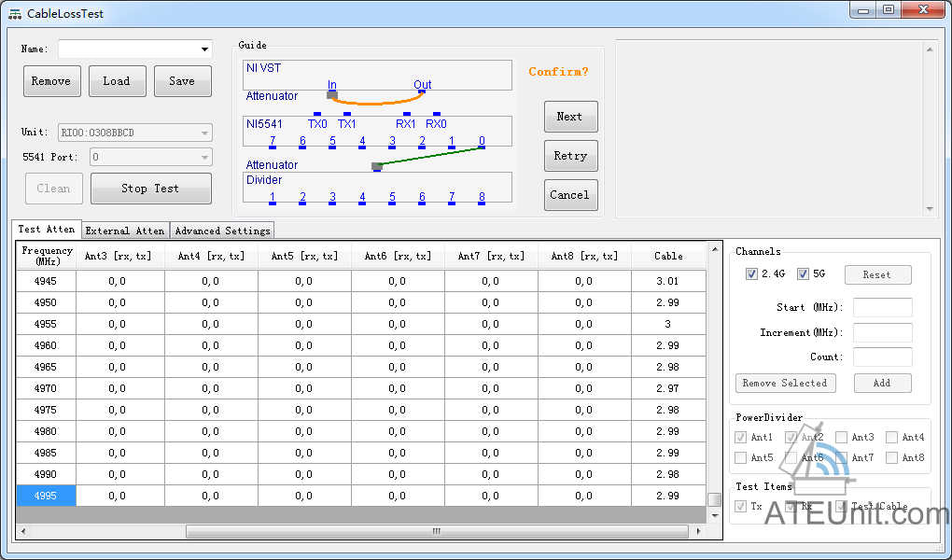The image size is (952, 560).
Task: Open the Name combo box dropdown
Action: tap(204, 49)
